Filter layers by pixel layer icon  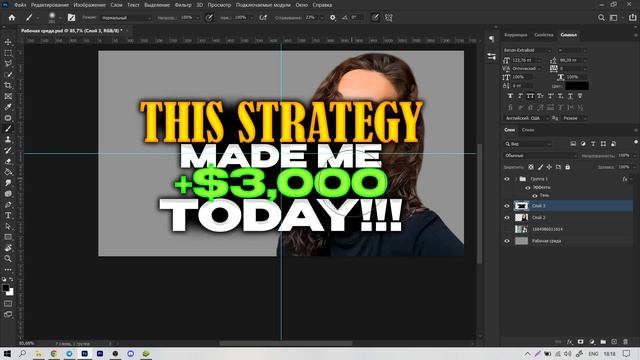point(573,144)
